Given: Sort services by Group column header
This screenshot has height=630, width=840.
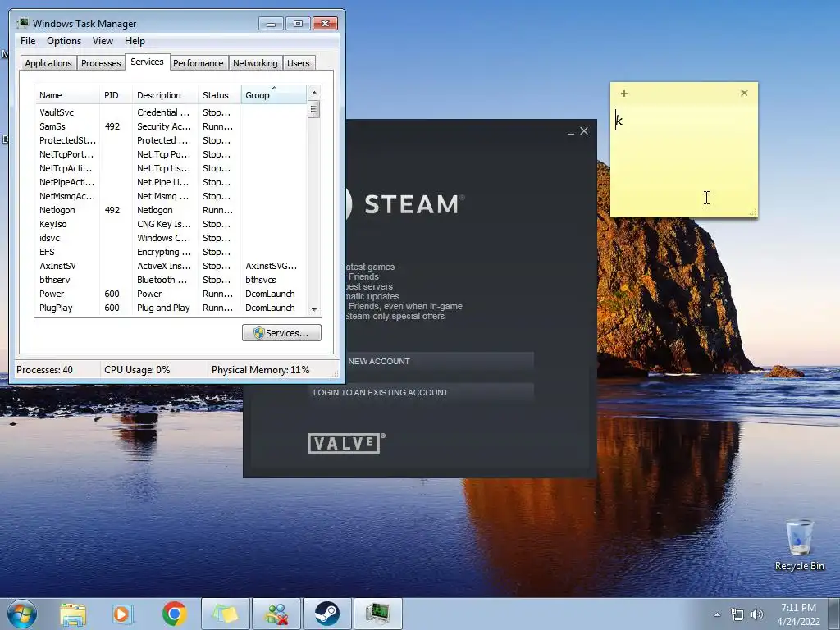Looking at the screenshot, I should coord(274,95).
